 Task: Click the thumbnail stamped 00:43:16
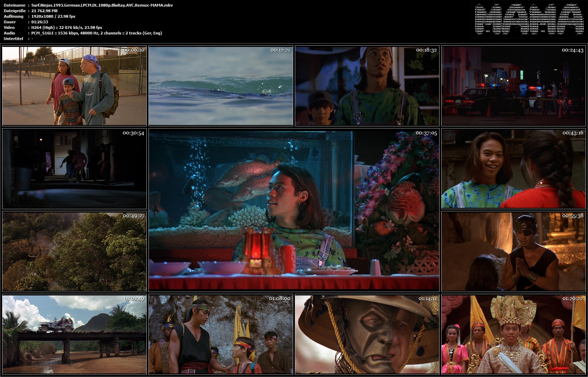[513, 169]
